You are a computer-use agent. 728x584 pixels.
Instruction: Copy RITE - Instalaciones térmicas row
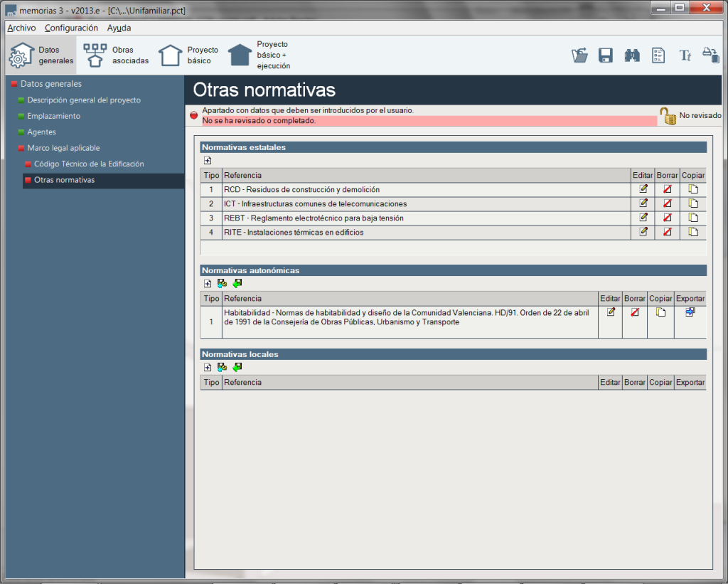coord(693,232)
